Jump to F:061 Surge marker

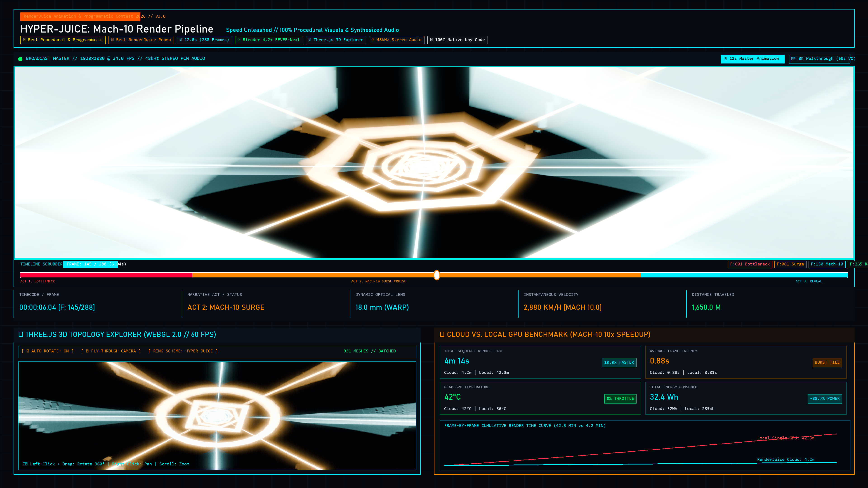point(790,264)
